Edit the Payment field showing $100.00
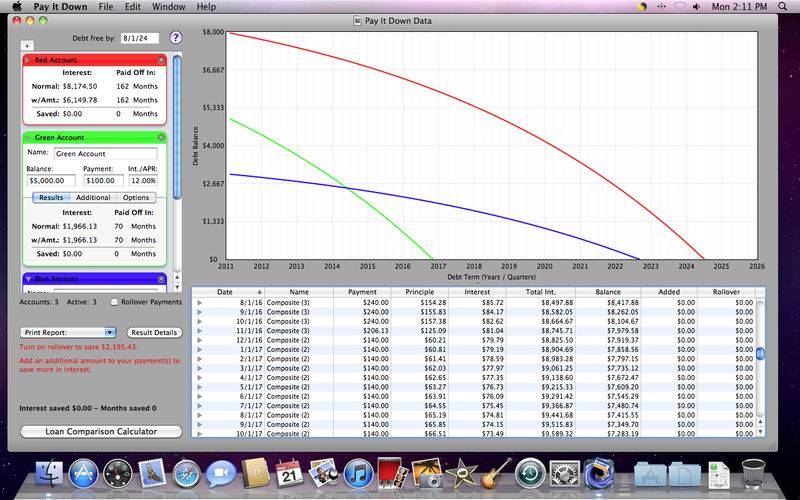Viewport: 800px width, 500px height. click(104, 181)
